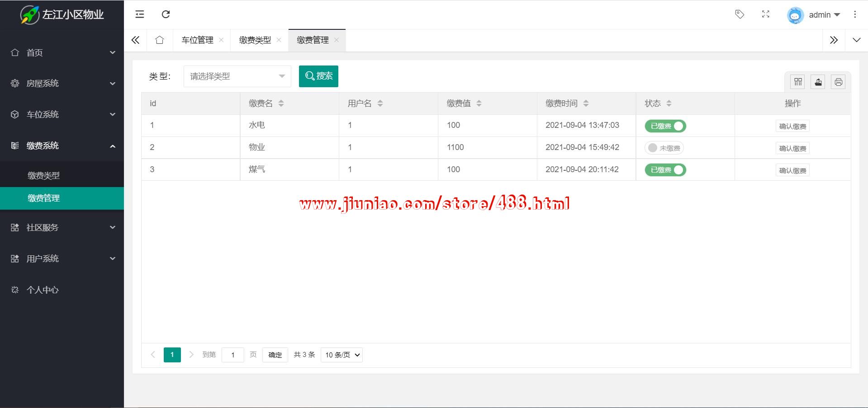This screenshot has height=408, width=868.
Task: Open tab options down chevron
Action: 856,40
